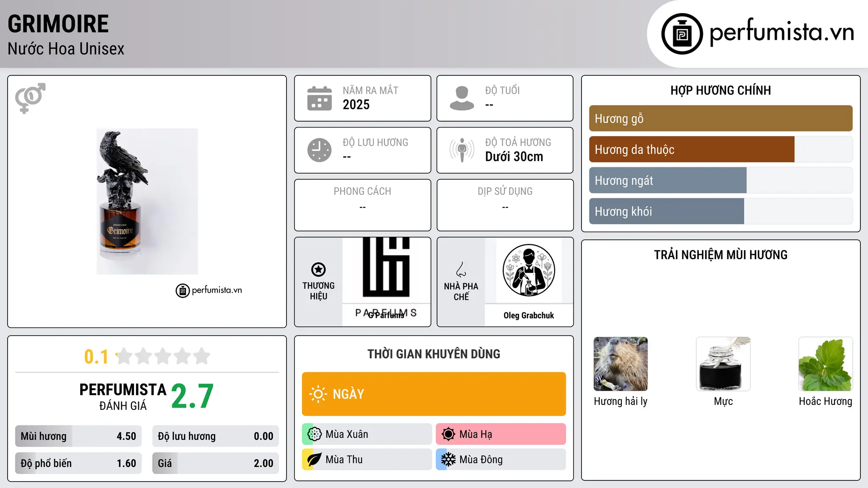Select the Mực ink bottle image
This screenshot has height=488, width=868.
pos(723,364)
